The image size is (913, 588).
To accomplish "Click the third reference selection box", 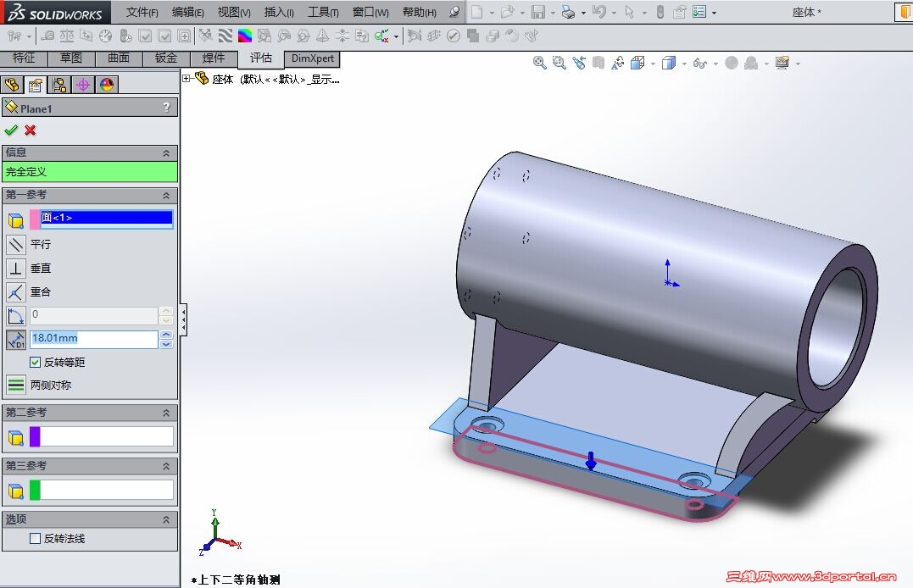I will pos(107,491).
